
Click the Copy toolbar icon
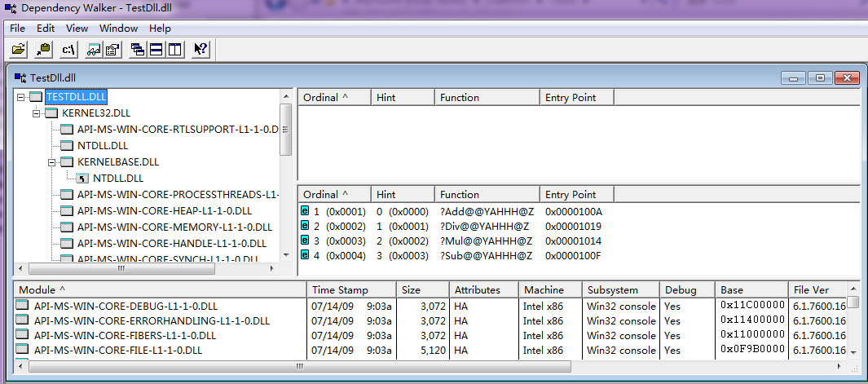(x=44, y=50)
